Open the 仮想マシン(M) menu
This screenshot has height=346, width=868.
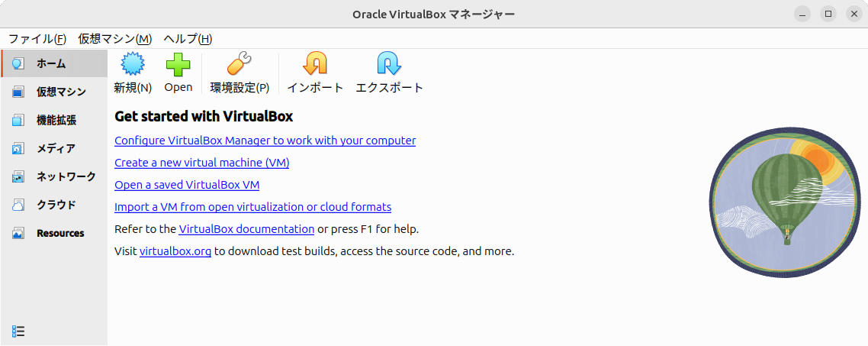114,39
